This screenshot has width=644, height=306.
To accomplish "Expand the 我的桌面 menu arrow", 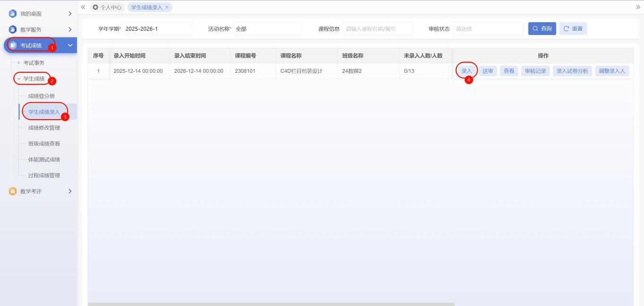I will tap(70, 13).
